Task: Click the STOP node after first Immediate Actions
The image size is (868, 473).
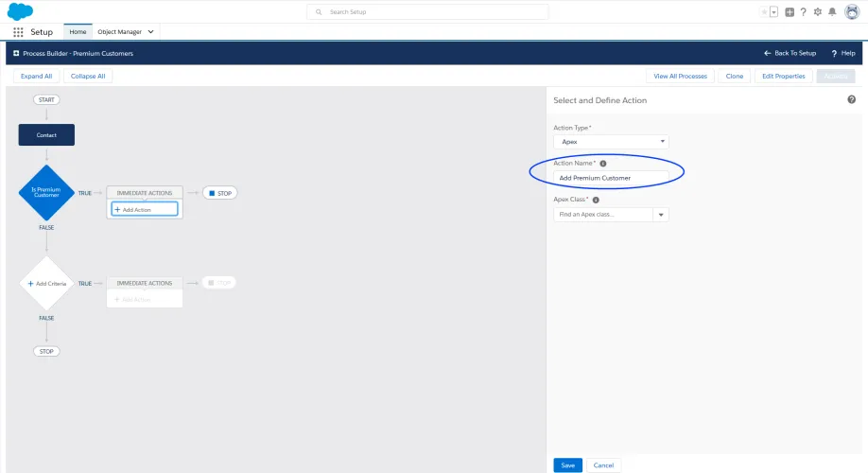Action: (x=219, y=193)
